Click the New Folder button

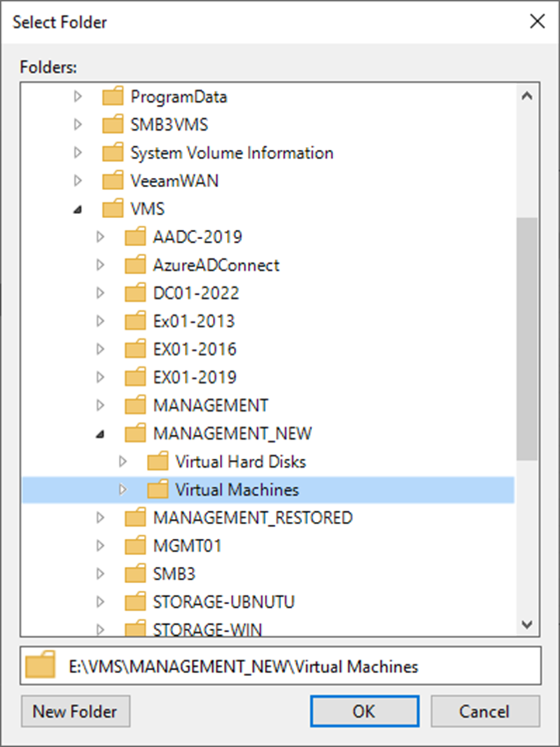[75, 711]
